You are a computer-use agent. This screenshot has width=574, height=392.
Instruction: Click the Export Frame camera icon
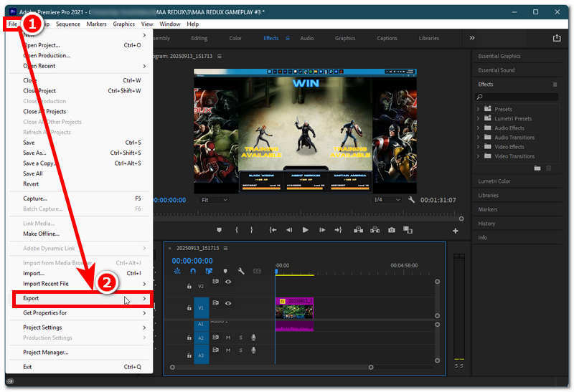click(x=392, y=230)
